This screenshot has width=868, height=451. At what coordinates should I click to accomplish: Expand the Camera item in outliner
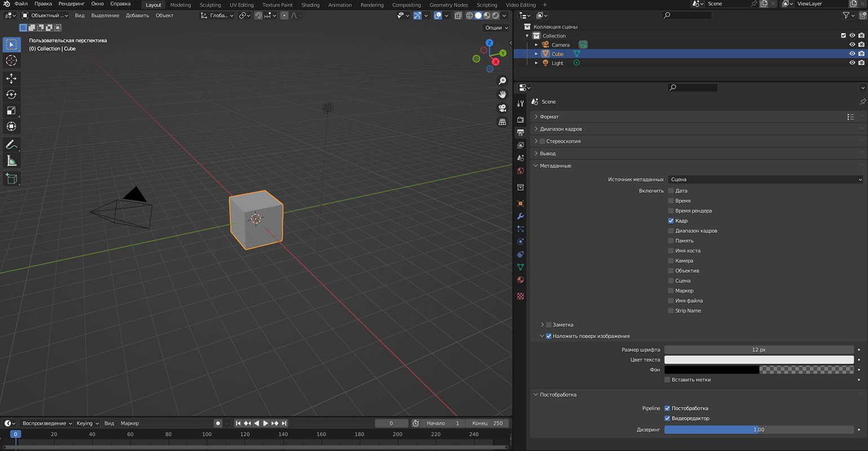point(537,45)
